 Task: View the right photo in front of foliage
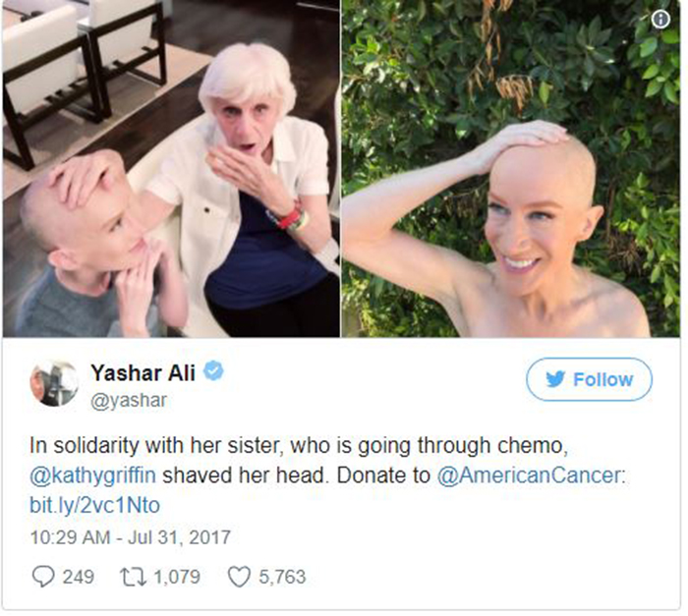pos(511,168)
